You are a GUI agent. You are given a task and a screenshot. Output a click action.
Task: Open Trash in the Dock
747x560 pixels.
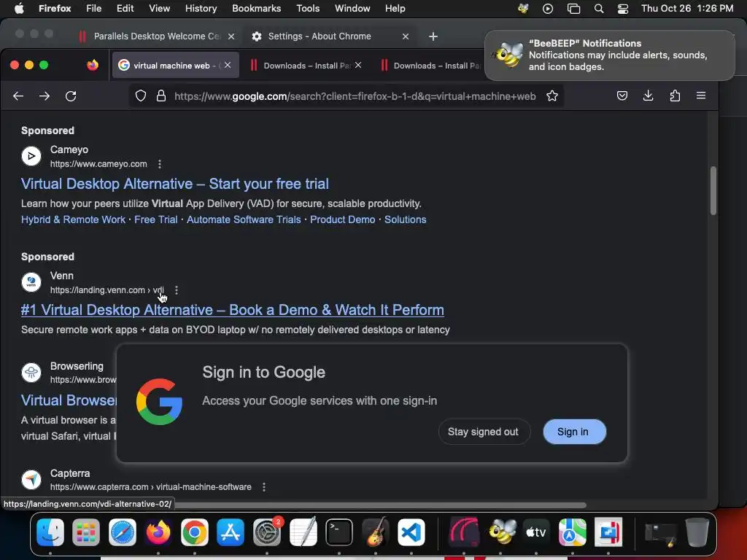697,532
